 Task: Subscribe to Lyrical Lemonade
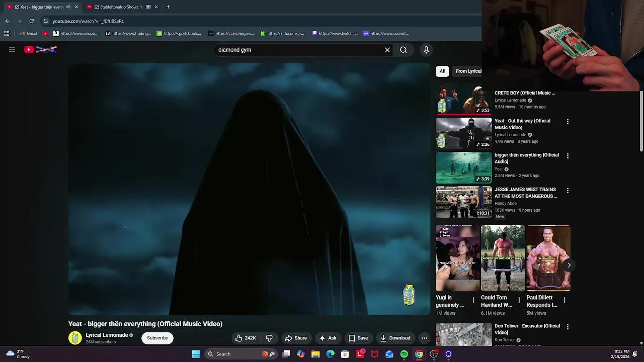click(x=157, y=338)
